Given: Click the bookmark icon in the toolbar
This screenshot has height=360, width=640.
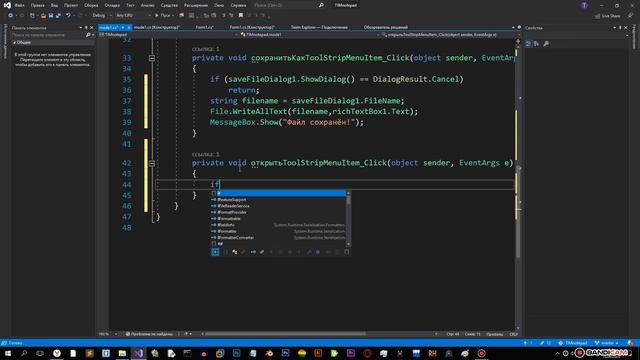Looking at the screenshot, I should (241, 16).
